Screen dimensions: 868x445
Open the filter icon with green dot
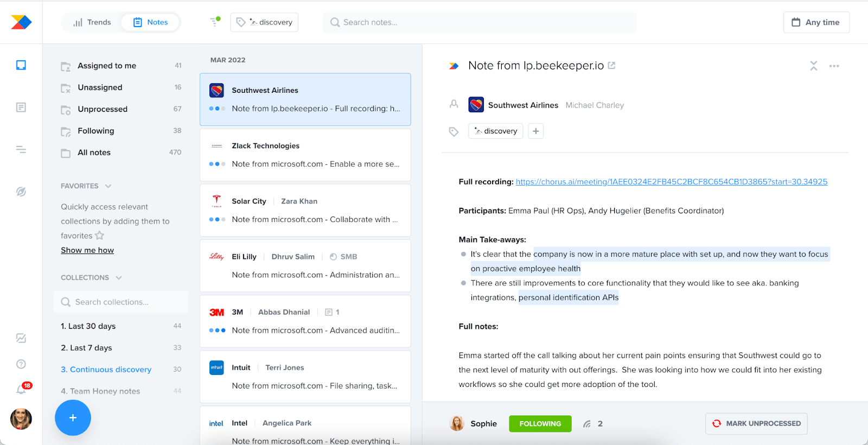[215, 22]
